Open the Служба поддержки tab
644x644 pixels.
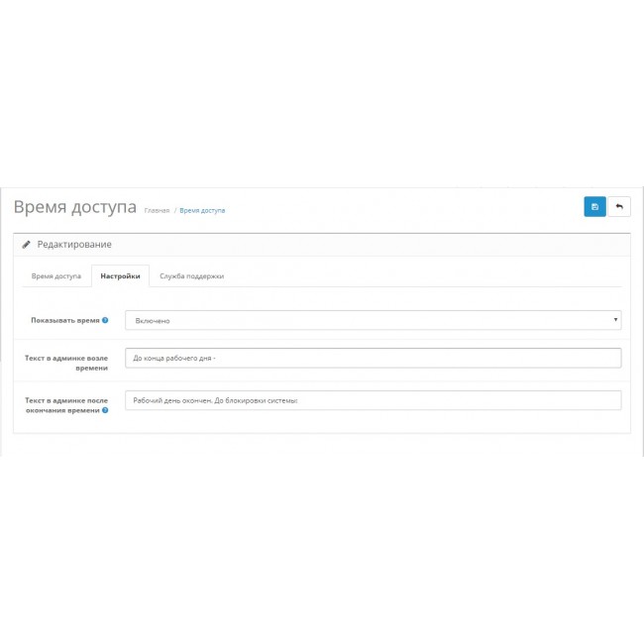pyautogui.click(x=192, y=276)
